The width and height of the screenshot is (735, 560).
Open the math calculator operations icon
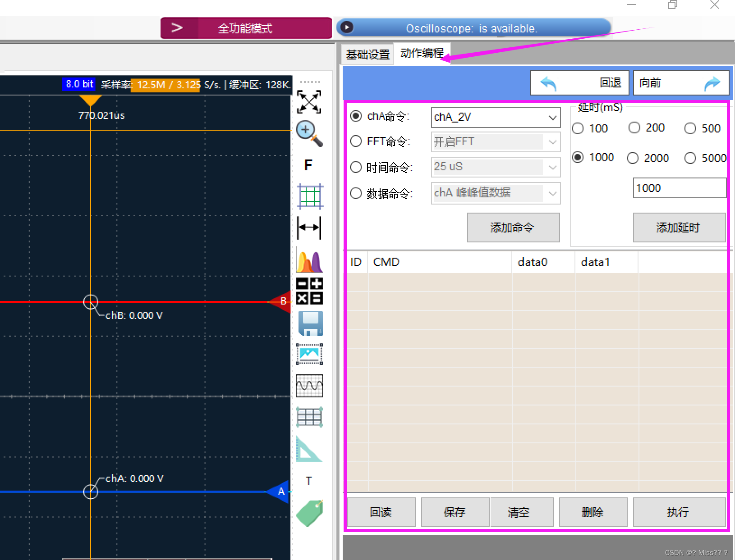pyautogui.click(x=309, y=291)
